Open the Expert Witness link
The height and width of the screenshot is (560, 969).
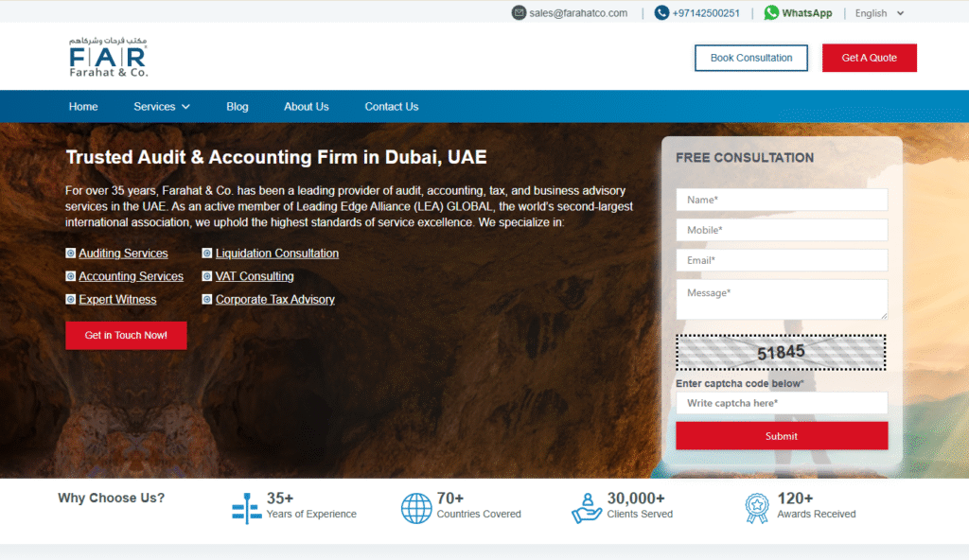click(117, 299)
